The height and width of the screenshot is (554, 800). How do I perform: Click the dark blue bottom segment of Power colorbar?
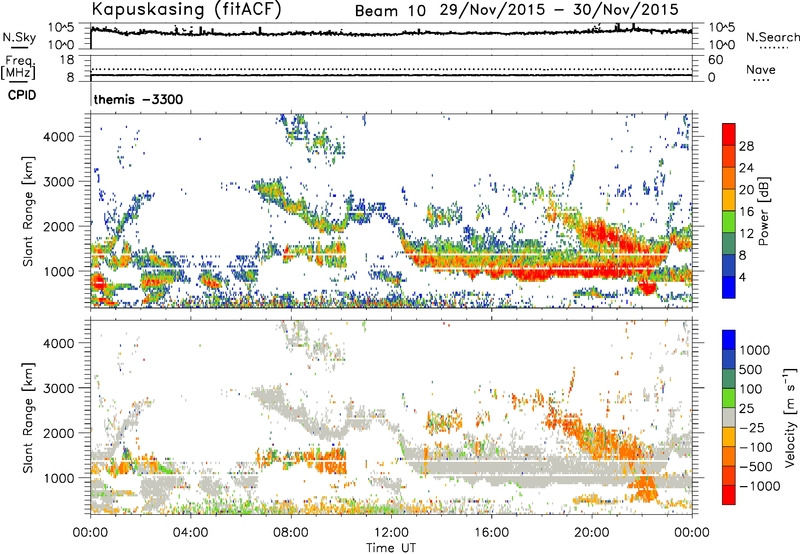(x=729, y=288)
